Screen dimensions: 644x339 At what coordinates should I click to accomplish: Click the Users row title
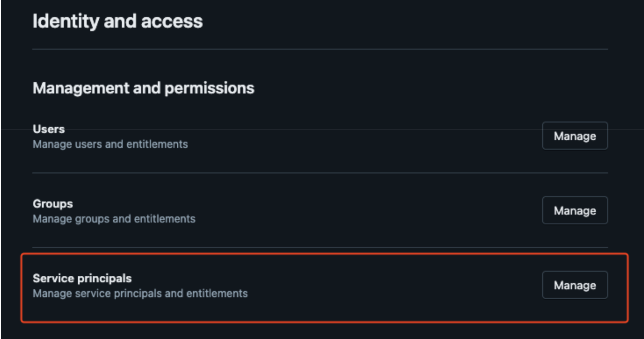49,129
